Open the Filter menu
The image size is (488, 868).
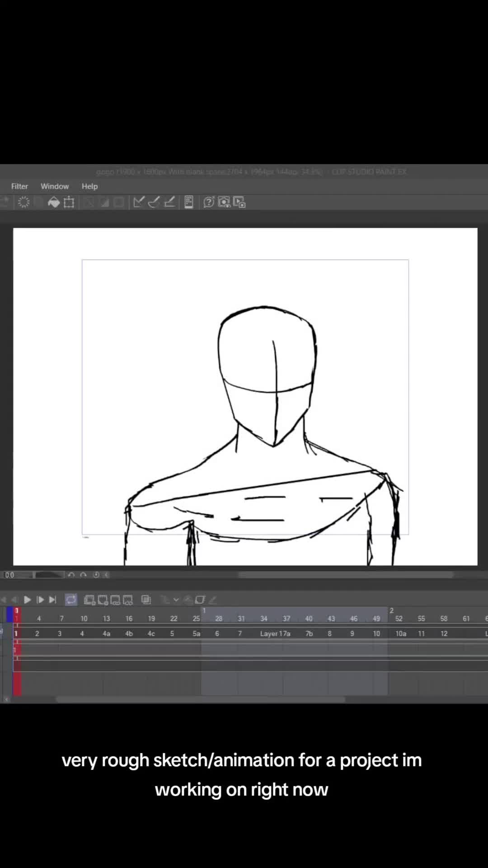click(x=19, y=186)
